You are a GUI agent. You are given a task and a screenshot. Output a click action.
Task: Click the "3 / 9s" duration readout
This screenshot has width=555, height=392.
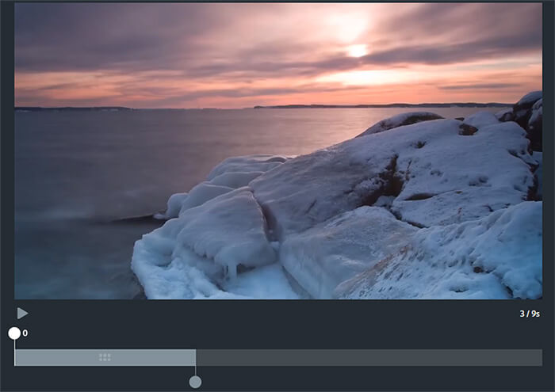pos(530,314)
